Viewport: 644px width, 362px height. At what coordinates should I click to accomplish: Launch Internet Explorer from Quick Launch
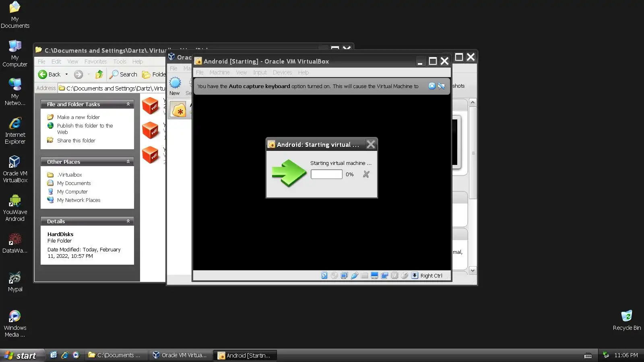point(65,355)
